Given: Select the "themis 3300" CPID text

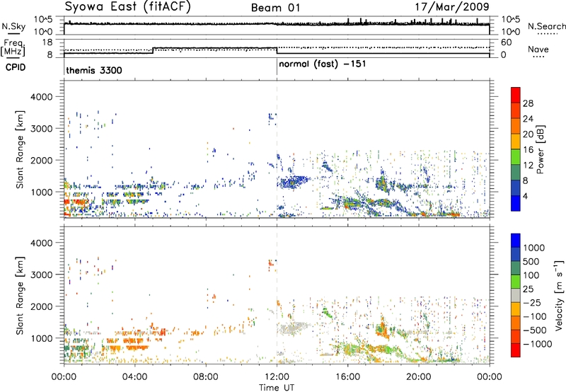Looking at the screenshot, I should 94,71.
